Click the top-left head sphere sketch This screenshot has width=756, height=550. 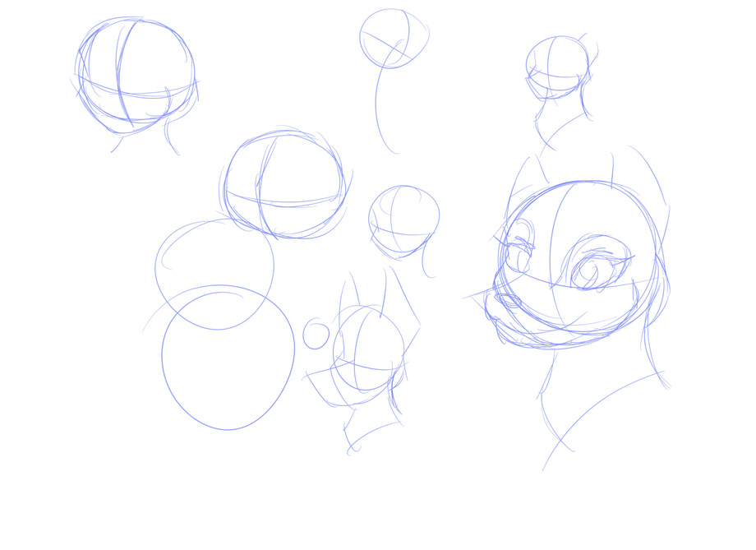136,74
